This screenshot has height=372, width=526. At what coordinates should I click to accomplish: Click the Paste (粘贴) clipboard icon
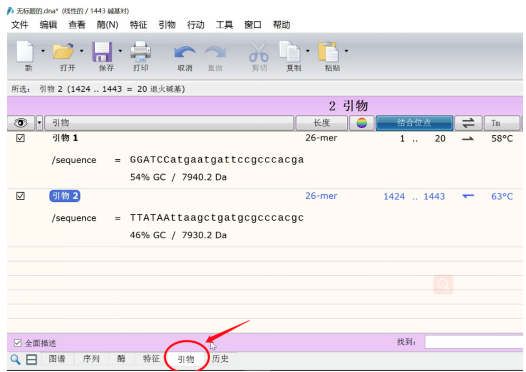[329, 51]
